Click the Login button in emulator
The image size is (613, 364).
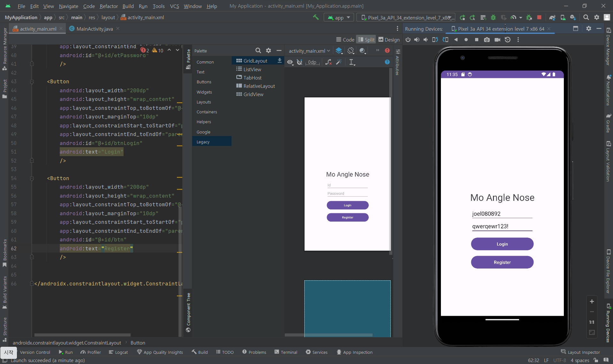[502, 244]
